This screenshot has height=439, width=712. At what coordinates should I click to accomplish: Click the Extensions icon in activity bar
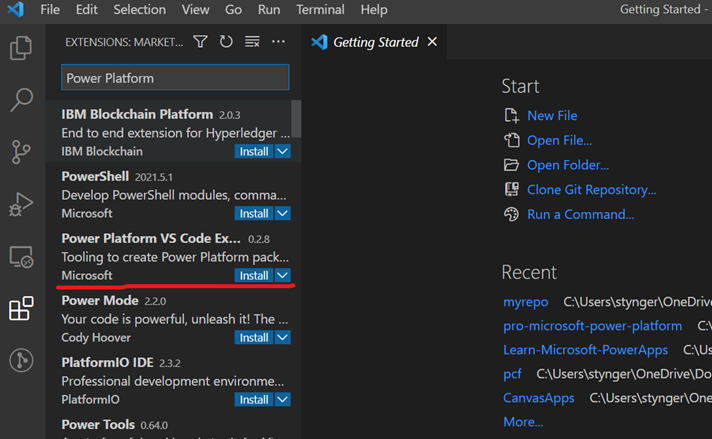[21, 309]
